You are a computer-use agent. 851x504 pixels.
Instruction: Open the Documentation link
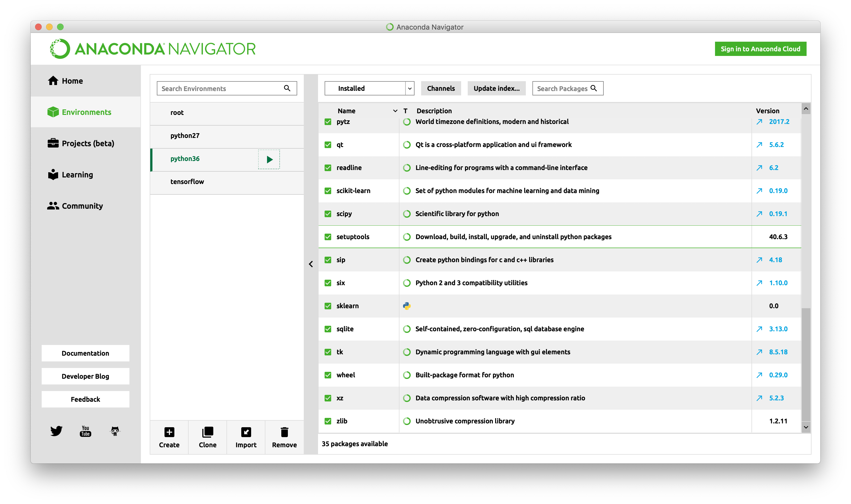86,353
